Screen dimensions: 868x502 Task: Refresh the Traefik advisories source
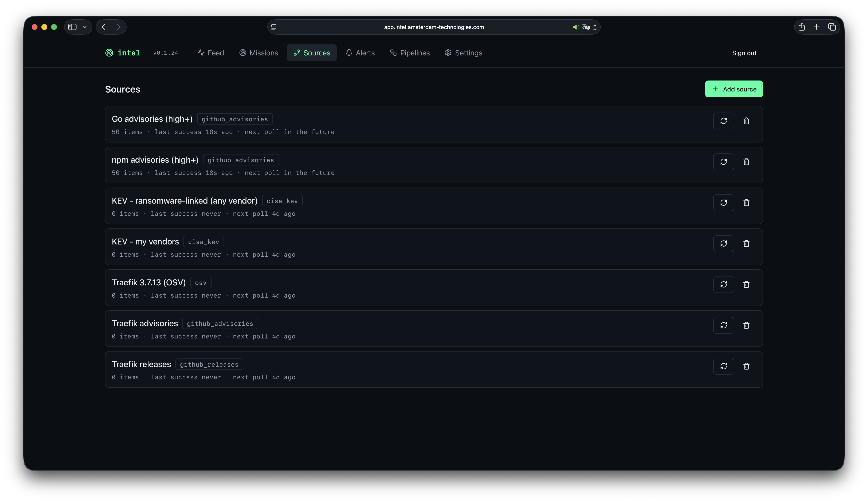click(723, 325)
